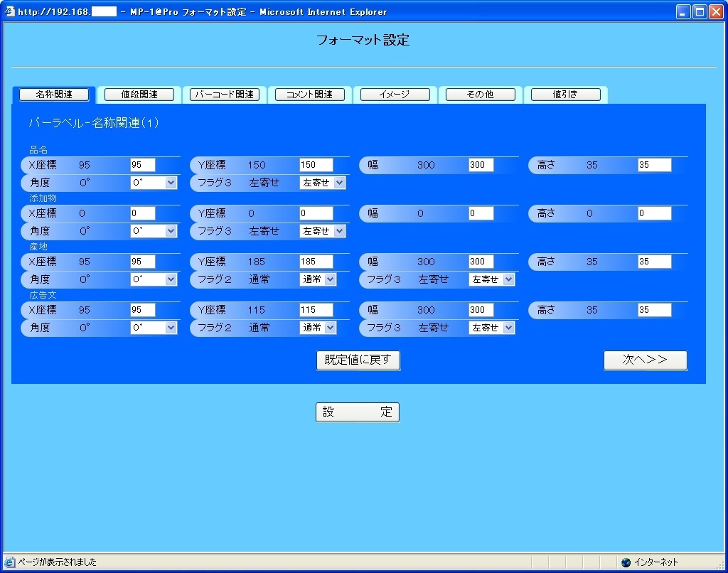Click the Internet Explorer page icon in title bar
This screenshot has height=573, width=728.
coord(9,11)
